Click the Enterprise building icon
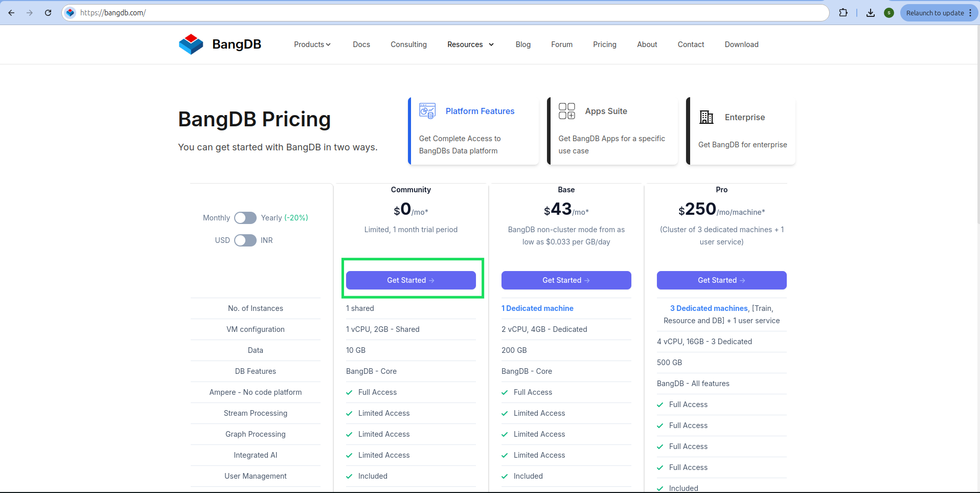 706,117
